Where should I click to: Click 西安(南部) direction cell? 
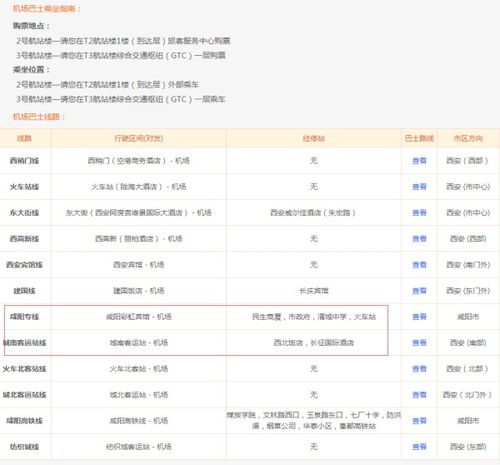[x=468, y=343]
